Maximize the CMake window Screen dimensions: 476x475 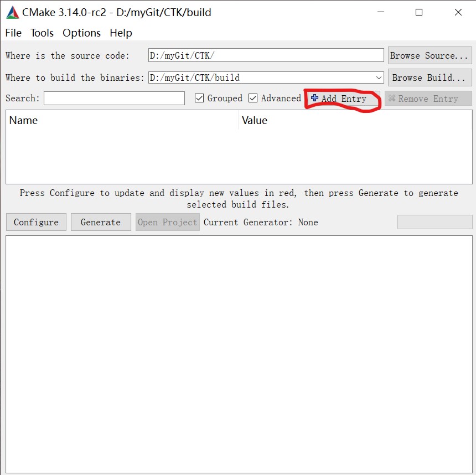click(x=419, y=12)
